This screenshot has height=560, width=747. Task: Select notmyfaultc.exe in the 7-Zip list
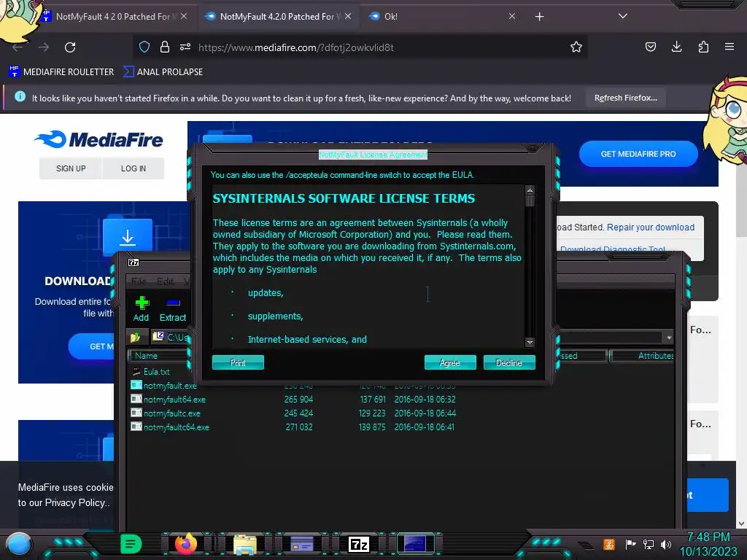point(172,413)
